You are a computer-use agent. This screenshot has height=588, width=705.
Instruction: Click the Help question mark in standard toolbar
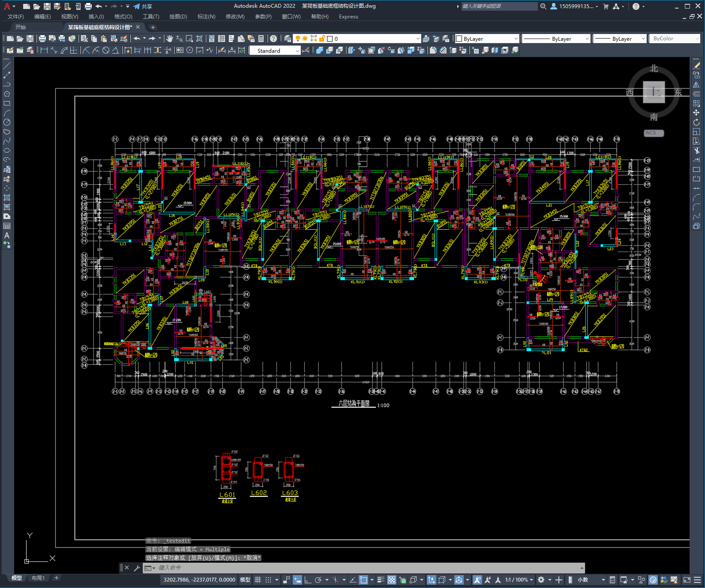click(273, 39)
